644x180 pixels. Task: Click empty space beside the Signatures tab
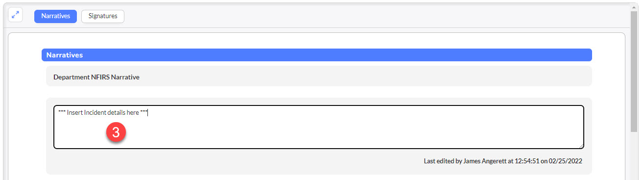pos(343,16)
